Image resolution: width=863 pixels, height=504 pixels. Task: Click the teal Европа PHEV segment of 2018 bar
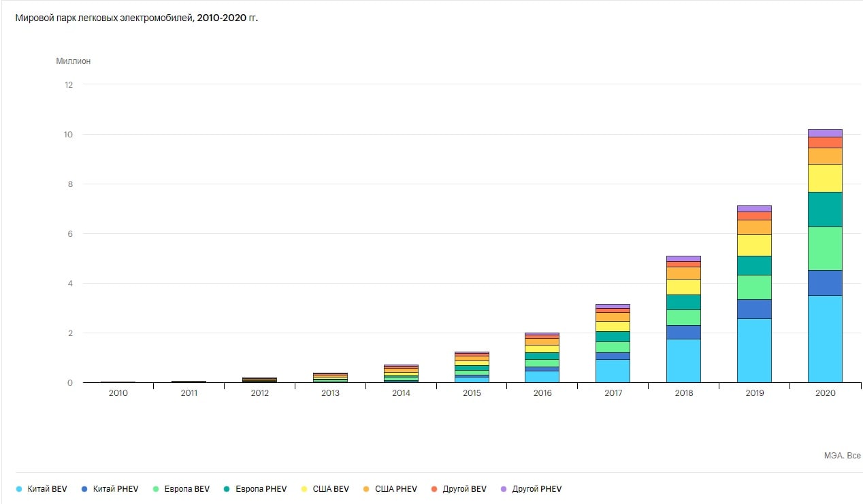683,302
